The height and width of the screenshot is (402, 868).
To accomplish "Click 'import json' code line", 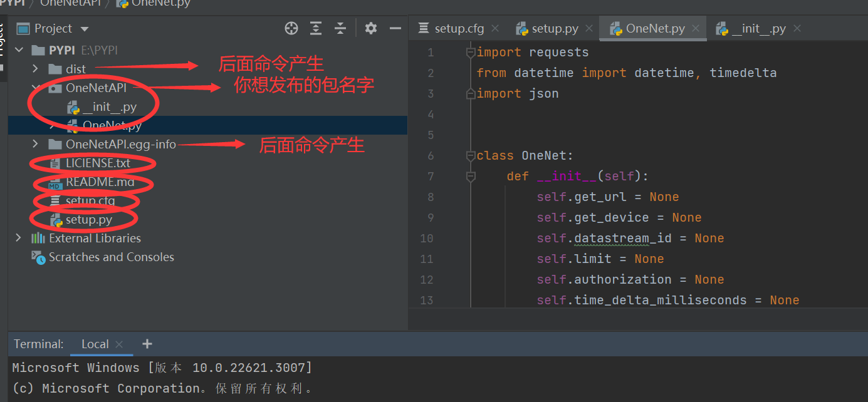I will click(x=517, y=94).
